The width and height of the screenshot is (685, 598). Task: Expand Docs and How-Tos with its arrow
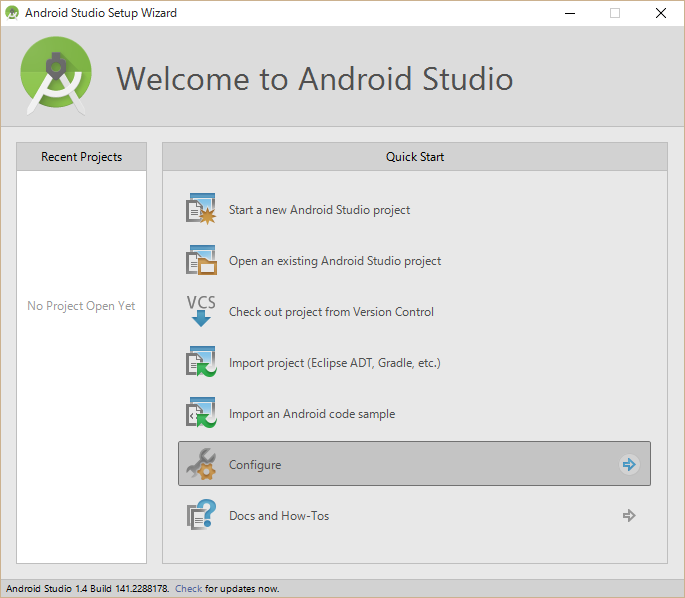(x=629, y=515)
